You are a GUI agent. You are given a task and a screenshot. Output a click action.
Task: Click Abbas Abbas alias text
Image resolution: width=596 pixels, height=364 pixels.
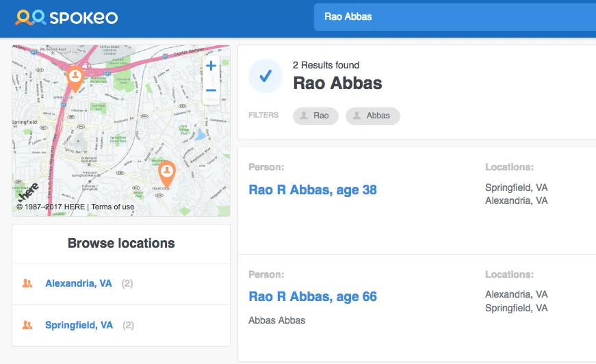pyautogui.click(x=276, y=320)
